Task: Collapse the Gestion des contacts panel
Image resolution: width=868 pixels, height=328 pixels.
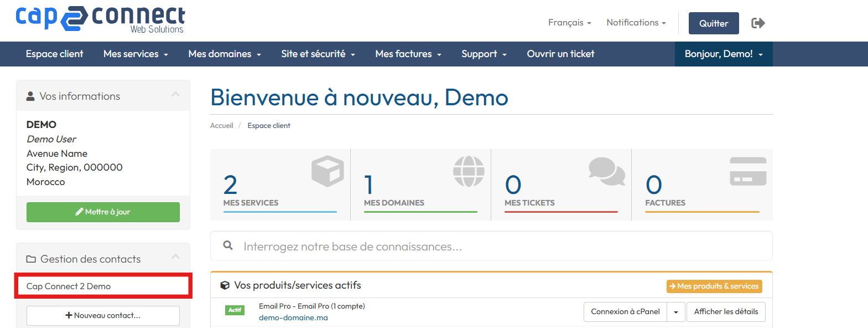Action: click(175, 257)
